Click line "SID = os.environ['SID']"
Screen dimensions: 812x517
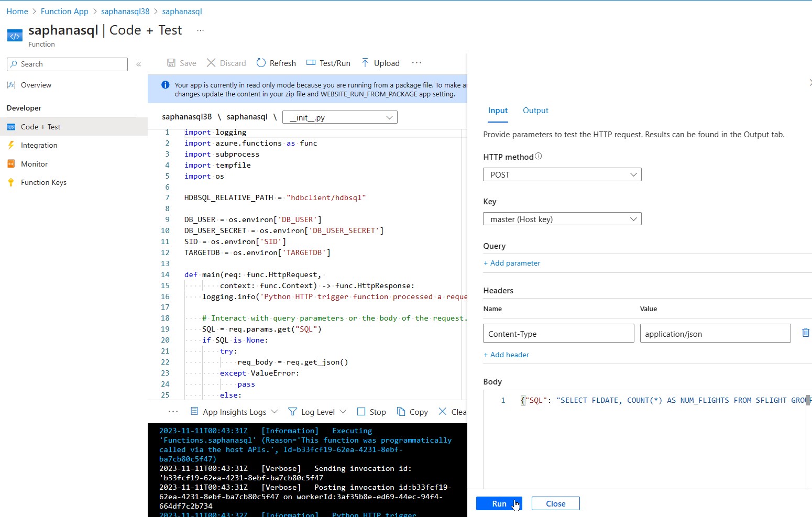235,241
